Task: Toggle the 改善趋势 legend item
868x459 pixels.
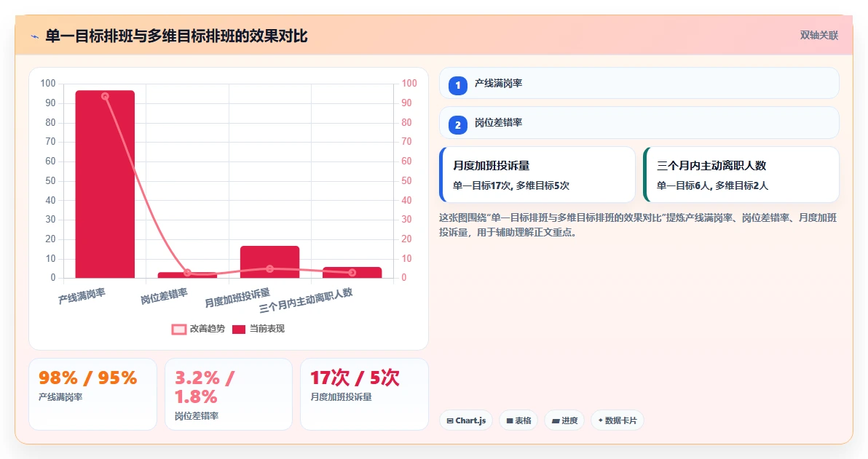Action: coord(198,329)
